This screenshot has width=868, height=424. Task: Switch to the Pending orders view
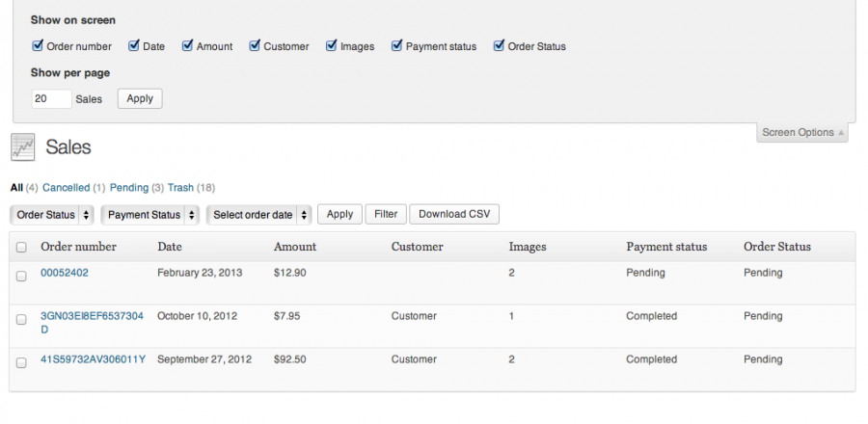point(129,188)
